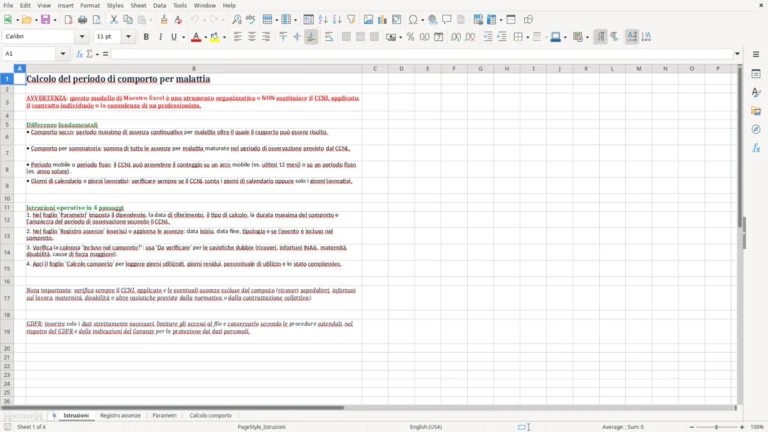This screenshot has height=432, width=768.
Task: Format as percent icon
Action: [x=410, y=37]
